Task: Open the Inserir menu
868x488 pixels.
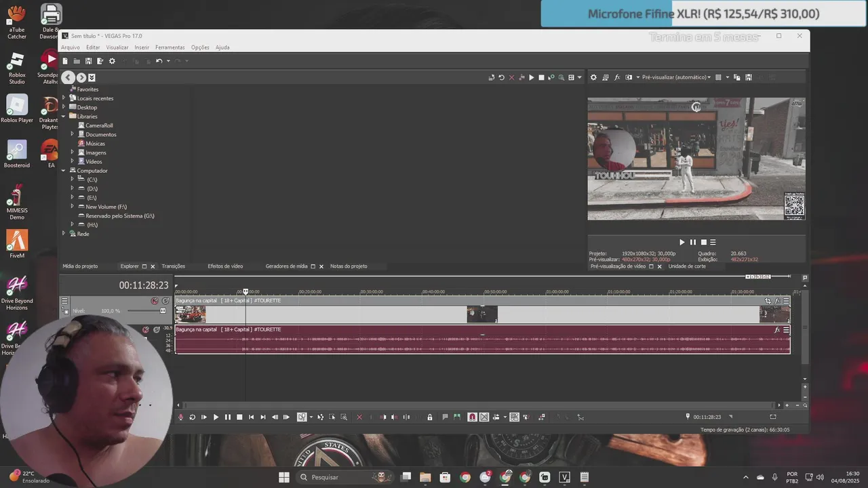Action: 142,47
